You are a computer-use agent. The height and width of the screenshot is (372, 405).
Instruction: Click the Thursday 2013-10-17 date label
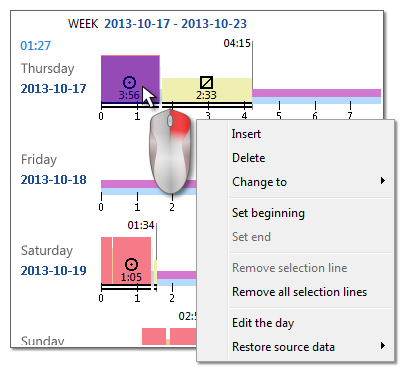[x=53, y=89]
